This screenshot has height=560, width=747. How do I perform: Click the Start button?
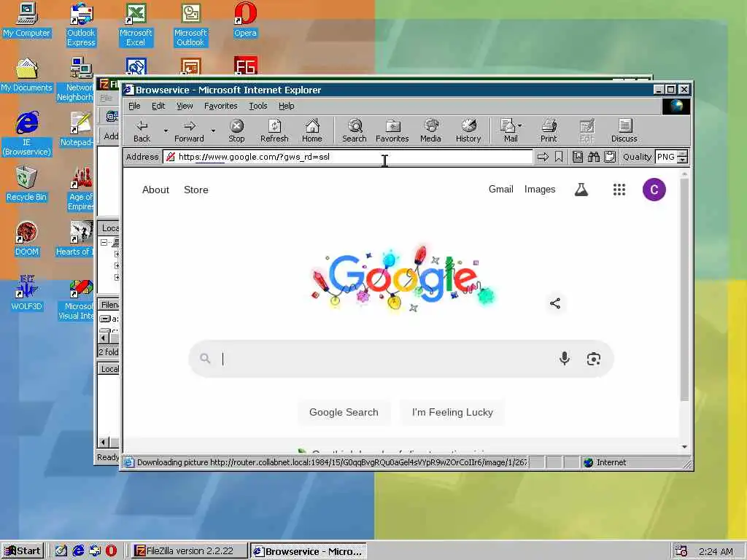23,551
